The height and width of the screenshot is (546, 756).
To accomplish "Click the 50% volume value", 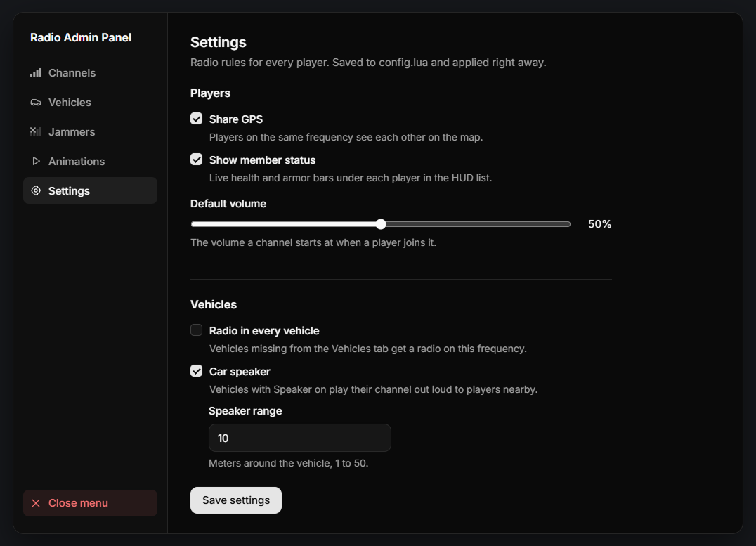I will (x=600, y=223).
